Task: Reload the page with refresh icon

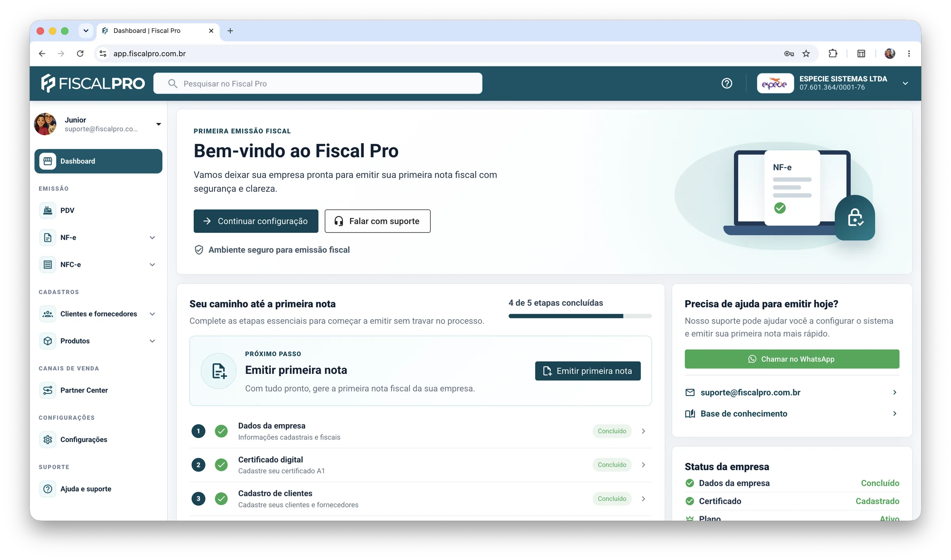Action: click(x=80, y=53)
